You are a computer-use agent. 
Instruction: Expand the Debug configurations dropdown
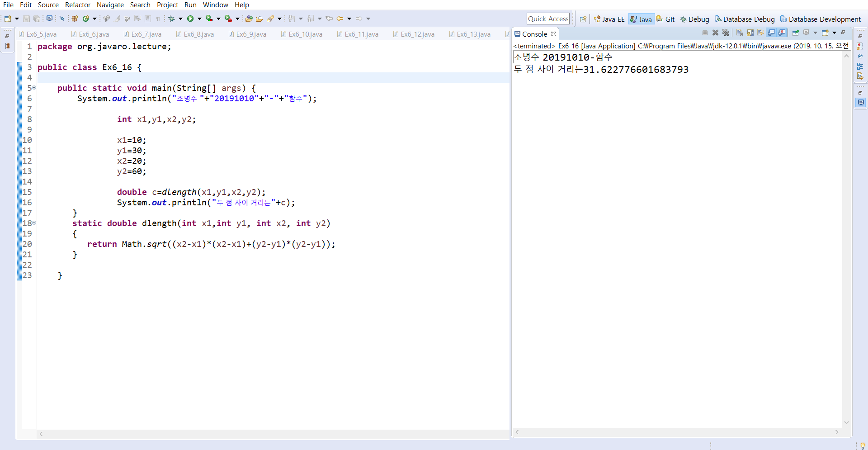(180, 19)
